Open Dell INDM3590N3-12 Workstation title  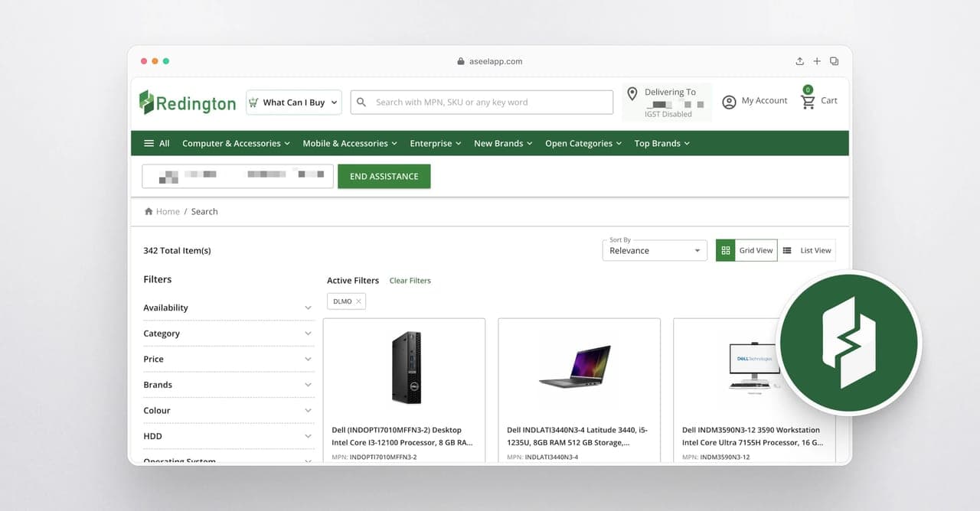tap(753, 436)
